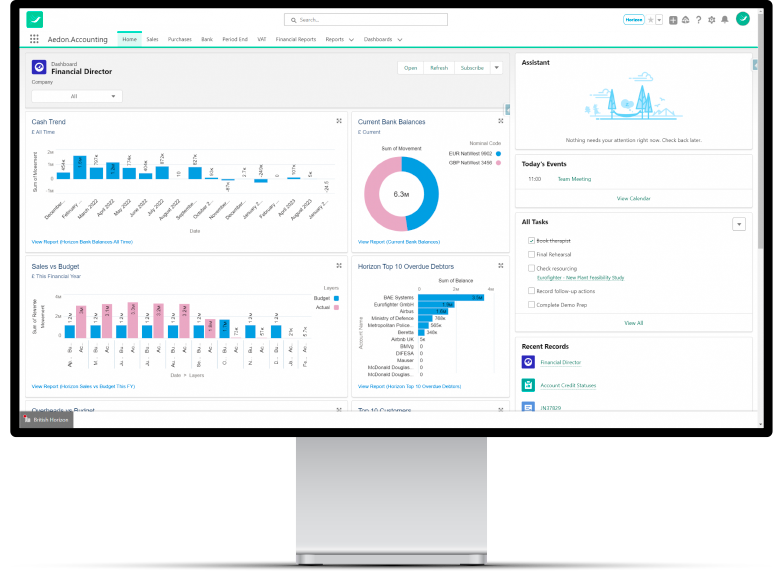Click the global actions plus icon
The image size is (783, 572).
coord(673,19)
